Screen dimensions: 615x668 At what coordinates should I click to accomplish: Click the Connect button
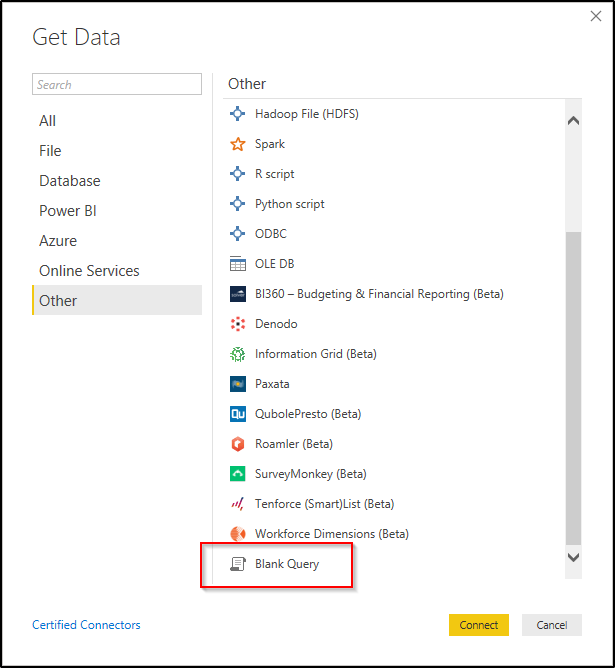(479, 625)
